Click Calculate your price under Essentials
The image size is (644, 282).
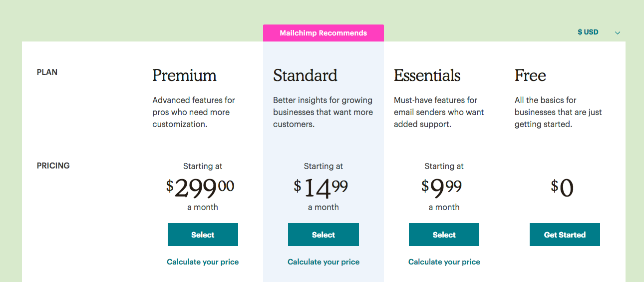coord(444,262)
